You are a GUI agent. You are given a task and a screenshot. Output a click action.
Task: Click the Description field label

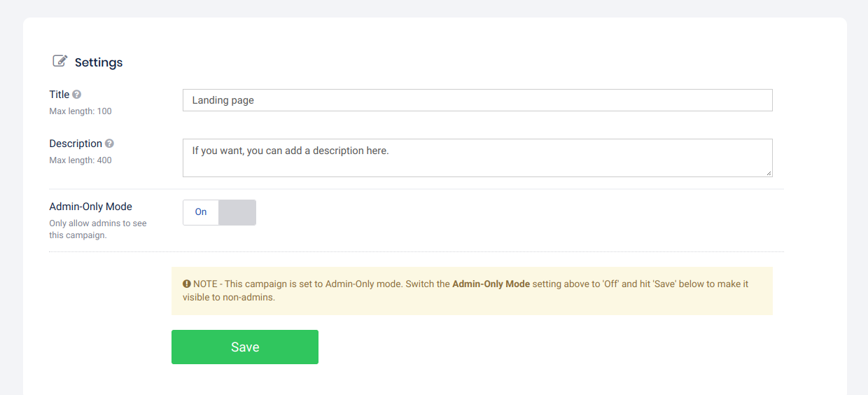[76, 144]
